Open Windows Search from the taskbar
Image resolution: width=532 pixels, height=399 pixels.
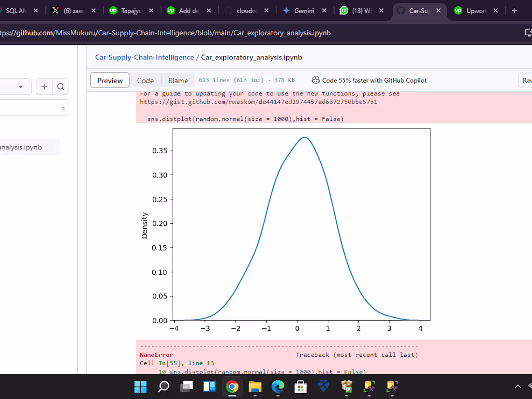click(x=163, y=387)
